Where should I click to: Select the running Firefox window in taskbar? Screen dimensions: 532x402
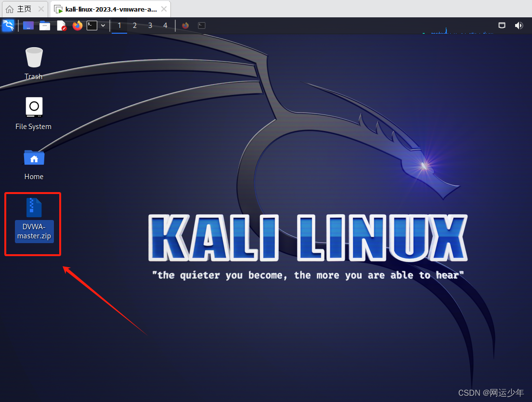[185, 26]
